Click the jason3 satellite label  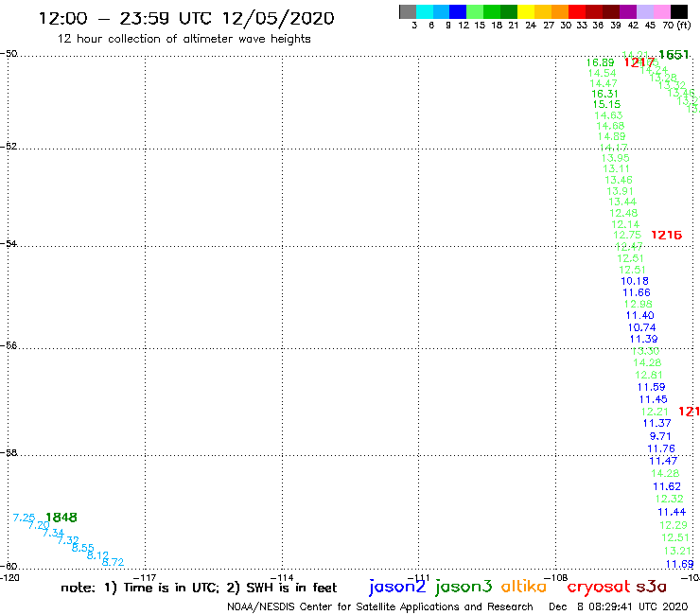(464, 587)
